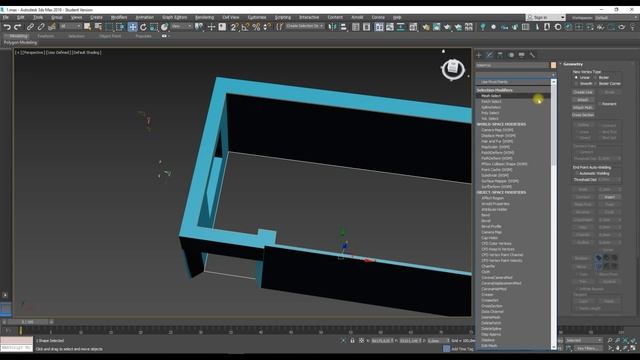640x360 pixels.
Task: Activate the Select and Move tool
Action: tap(132, 27)
